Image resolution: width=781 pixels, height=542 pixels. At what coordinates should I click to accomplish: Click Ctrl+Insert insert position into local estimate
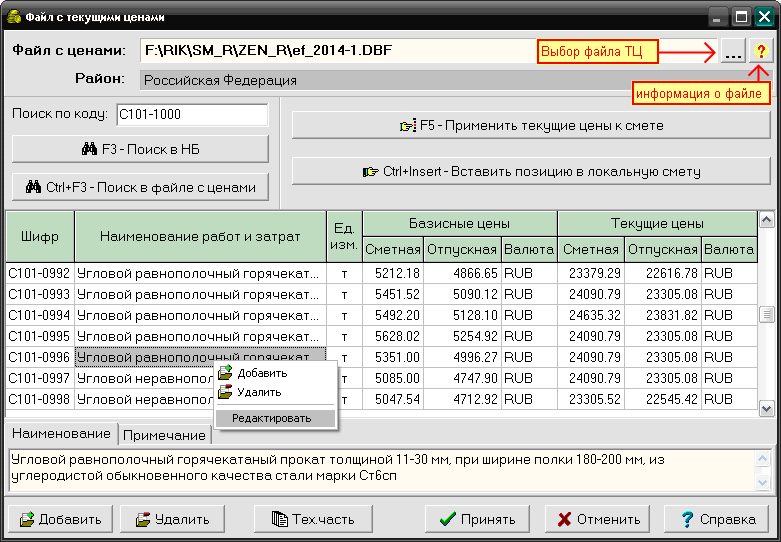pyautogui.click(x=531, y=171)
